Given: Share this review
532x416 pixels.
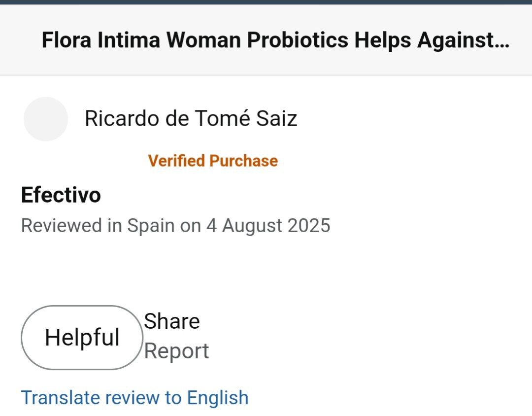Looking at the screenshot, I should pyautogui.click(x=172, y=321).
